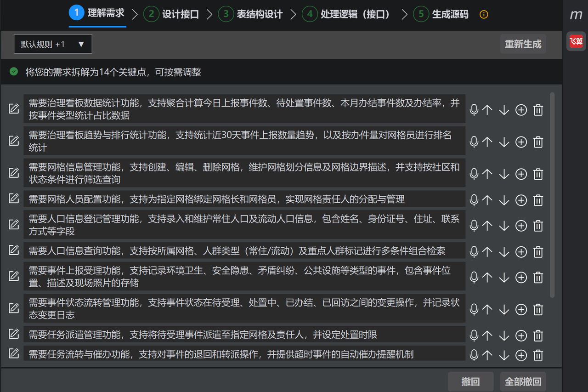Screen dimensions: 588x392
Task: Open the 飞算 sidebar icon
Action: pos(576,41)
